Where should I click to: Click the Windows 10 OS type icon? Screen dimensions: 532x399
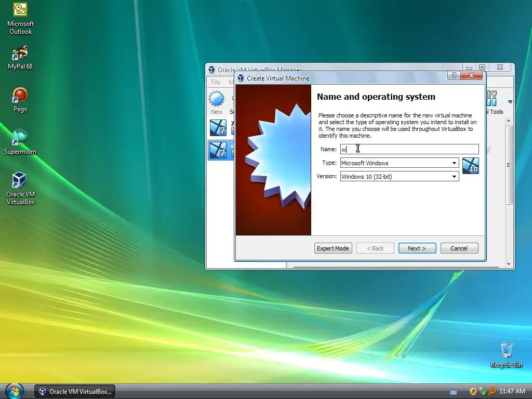(471, 166)
